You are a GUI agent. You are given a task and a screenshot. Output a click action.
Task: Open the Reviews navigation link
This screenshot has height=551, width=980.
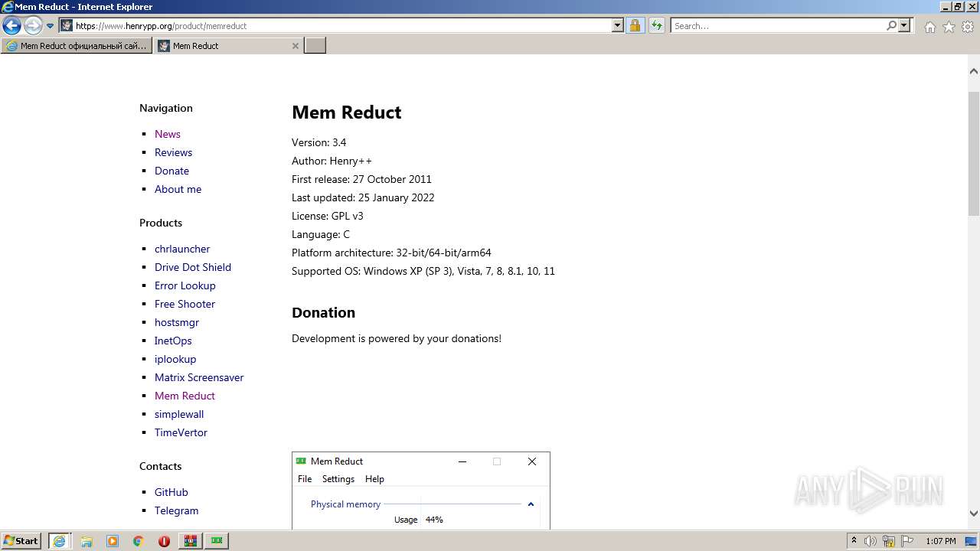[173, 152]
